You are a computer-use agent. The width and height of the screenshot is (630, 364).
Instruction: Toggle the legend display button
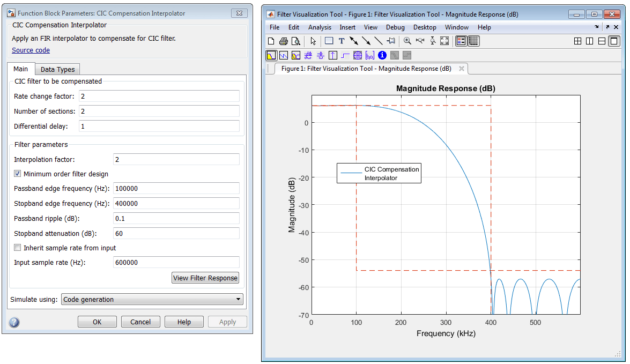pyautogui.click(x=461, y=41)
